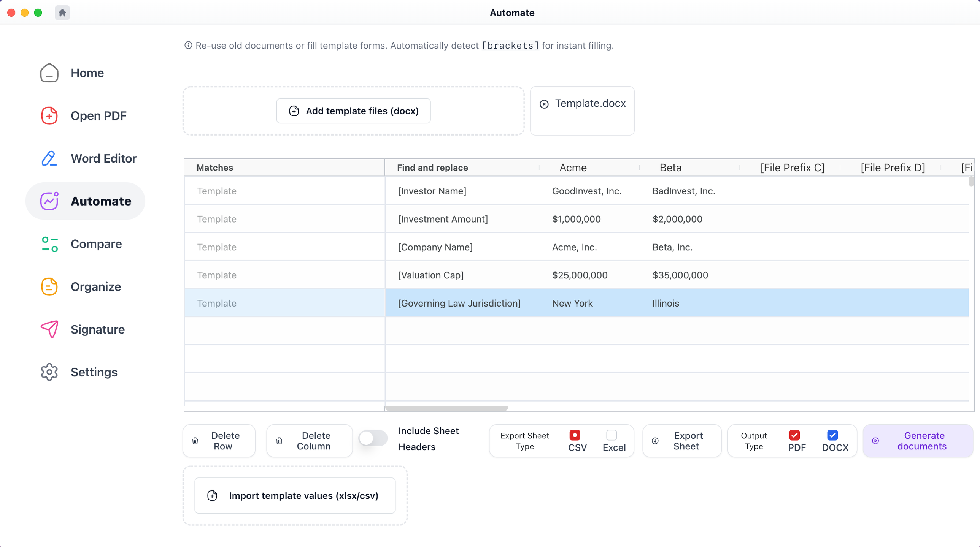Go to Home in sidebar
Image resolution: width=980 pixels, height=547 pixels.
(x=87, y=73)
